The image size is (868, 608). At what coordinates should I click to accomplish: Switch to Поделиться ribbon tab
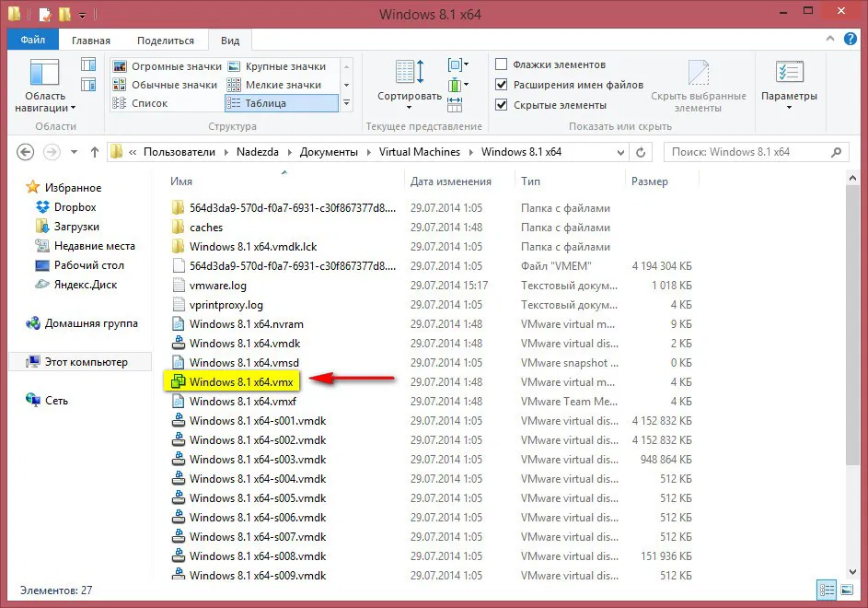click(x=166, y=41)
